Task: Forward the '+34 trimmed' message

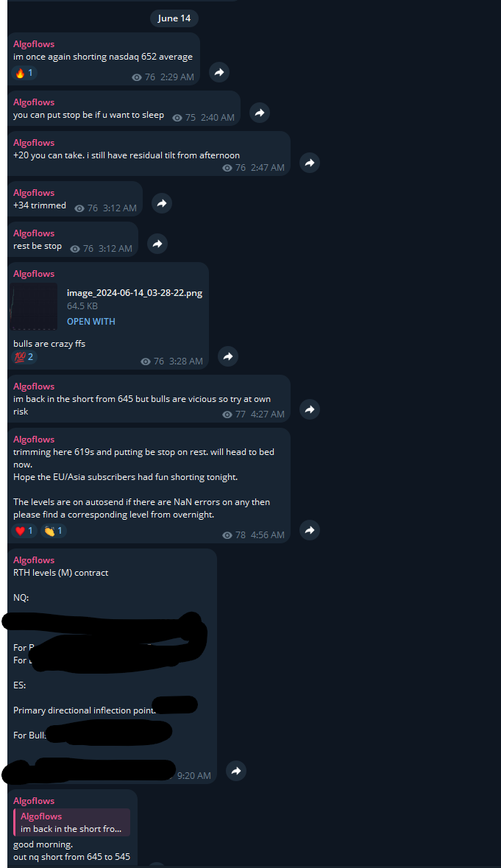Action: pyautogui.click(x=161, y=203)
